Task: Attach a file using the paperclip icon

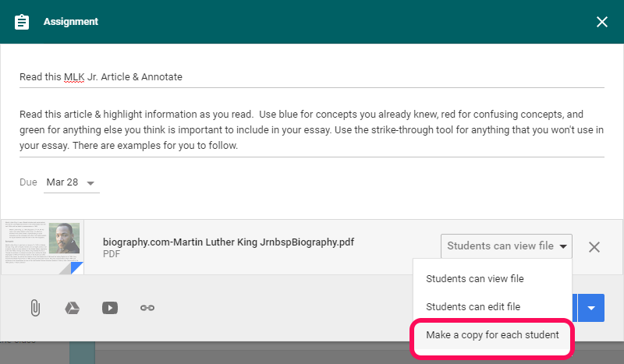Action: [34, 308]
